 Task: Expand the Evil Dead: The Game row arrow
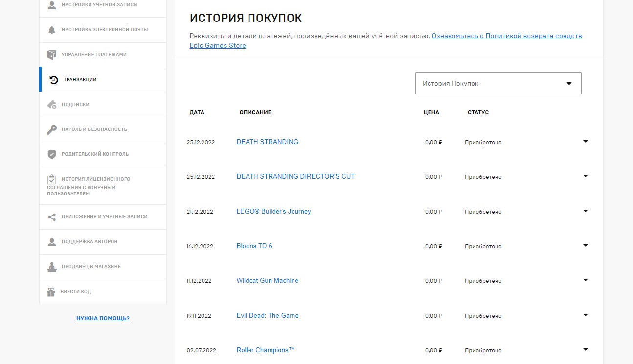(585, 315)
